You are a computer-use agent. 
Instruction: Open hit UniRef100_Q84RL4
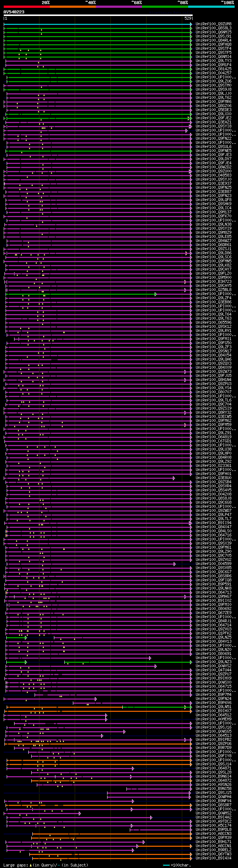click(213, 41)
